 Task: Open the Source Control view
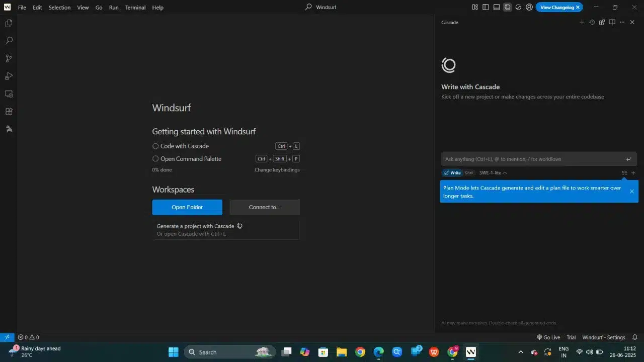[x=9, y=58]
